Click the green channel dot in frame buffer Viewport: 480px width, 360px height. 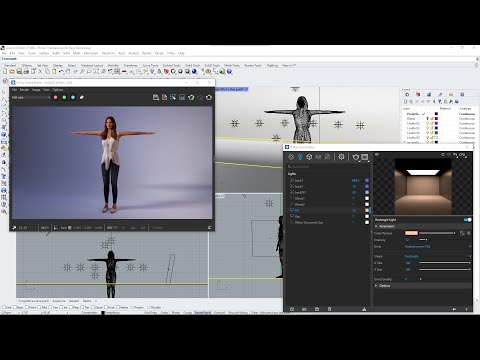tap(64, 97)
